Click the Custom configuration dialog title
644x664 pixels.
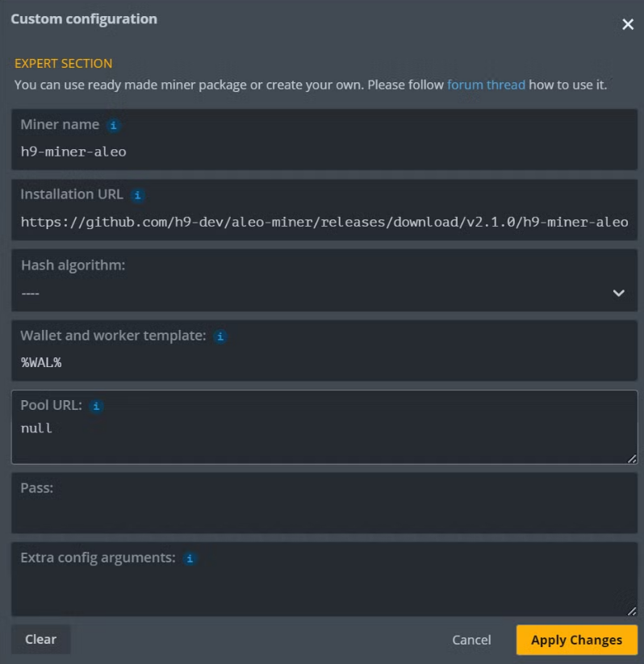84,19
